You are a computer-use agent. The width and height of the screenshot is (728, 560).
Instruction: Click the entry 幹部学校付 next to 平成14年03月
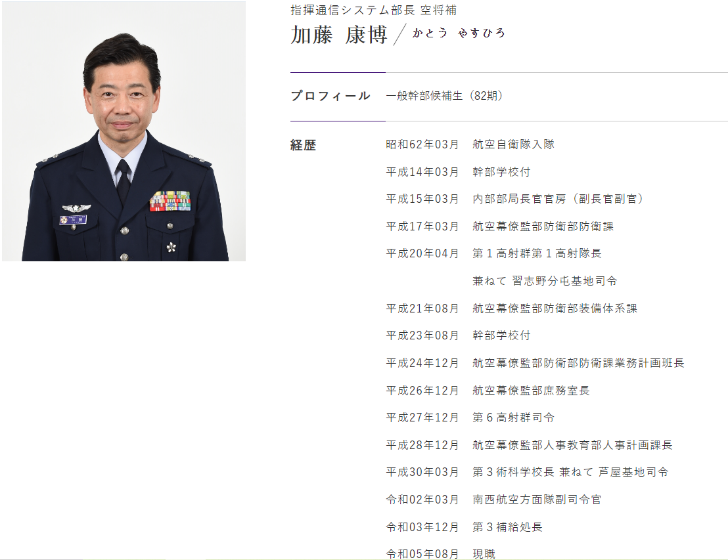[x=501, y=172]
